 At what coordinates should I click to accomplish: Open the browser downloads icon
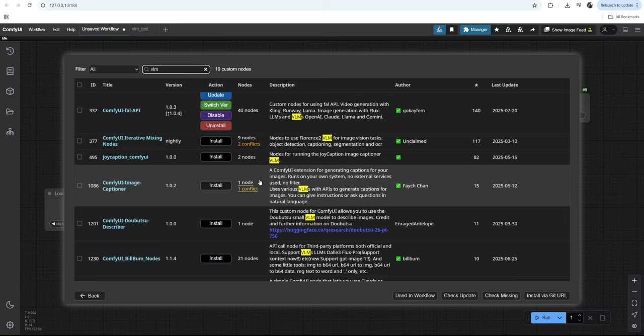567,5
